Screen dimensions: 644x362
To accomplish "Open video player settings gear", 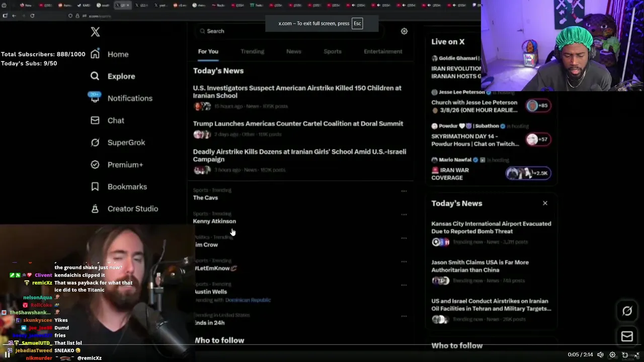I will (x=612, y=354).
